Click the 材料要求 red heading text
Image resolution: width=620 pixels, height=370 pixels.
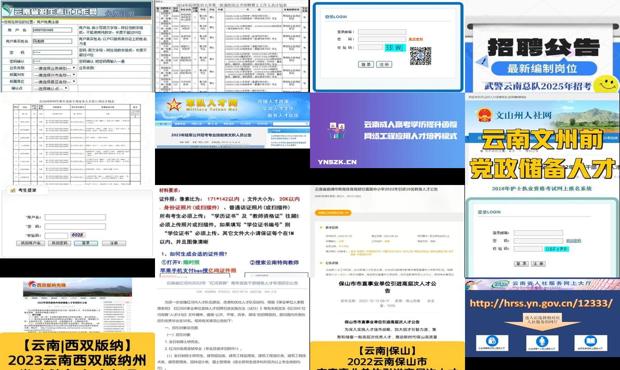pyautogui.click(x=170, y=191)
